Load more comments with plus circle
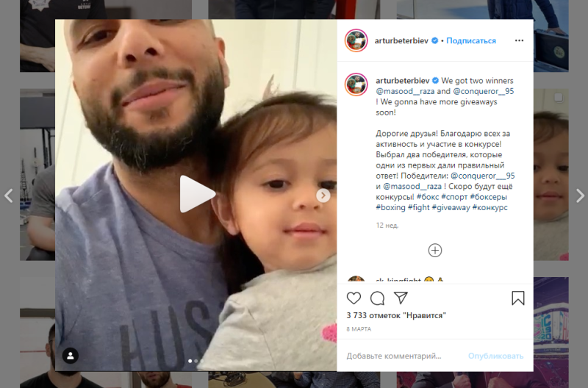588x388 pixels. pos(435,251)
